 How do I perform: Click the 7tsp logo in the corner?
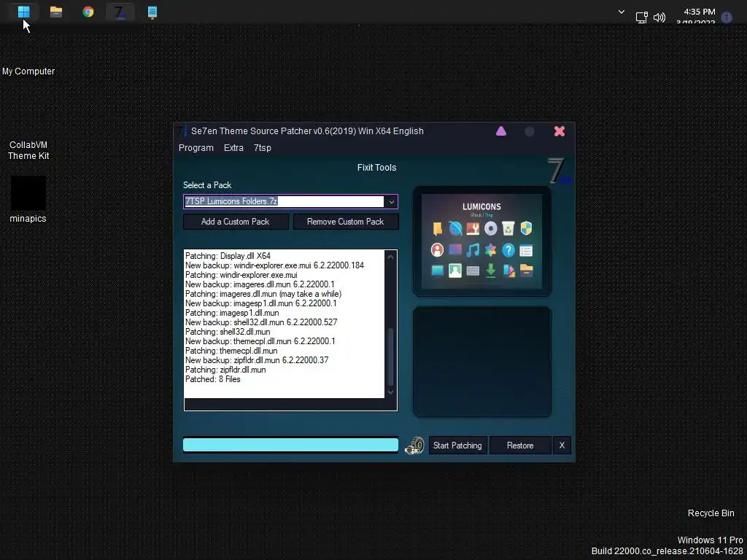560,171
